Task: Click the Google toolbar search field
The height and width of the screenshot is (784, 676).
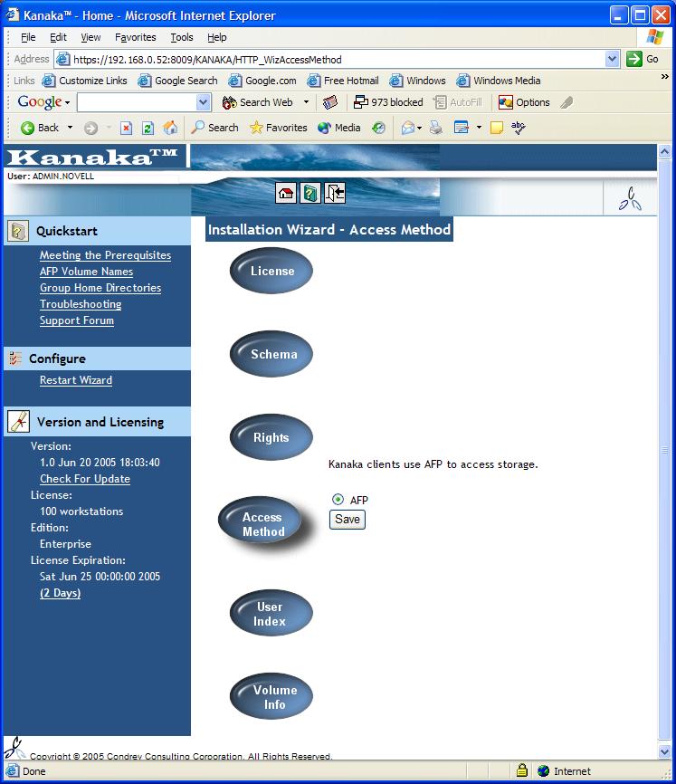Action: coord(137,102)
